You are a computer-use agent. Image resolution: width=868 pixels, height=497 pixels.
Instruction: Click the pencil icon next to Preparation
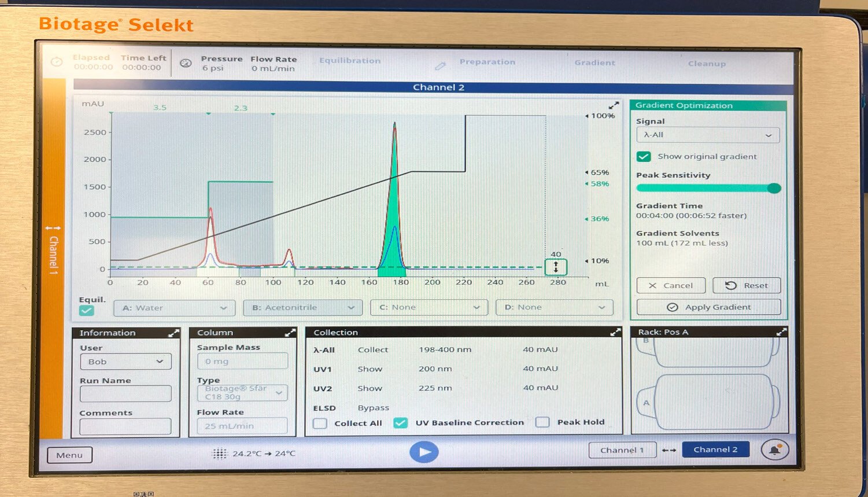tap(441, 65)
